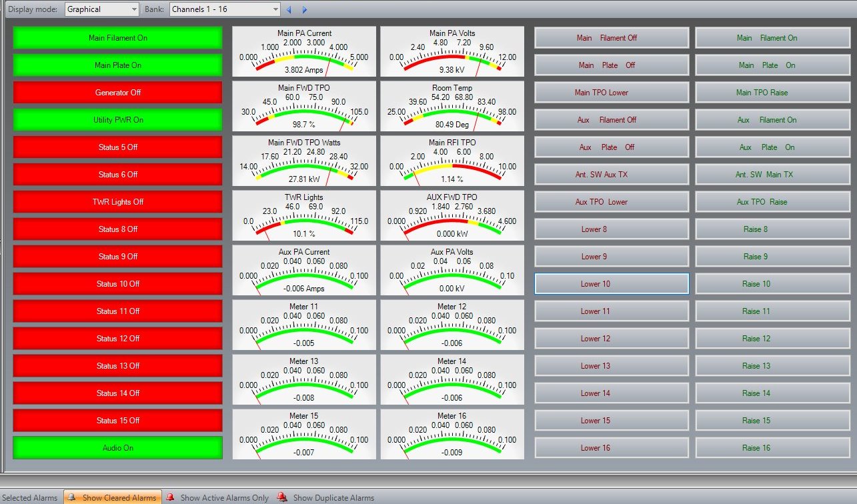Image resolution: width=857 pixels, height=504 pixels.
Task: Toggle Show Cleared Alarms
Action: point(113,497)
